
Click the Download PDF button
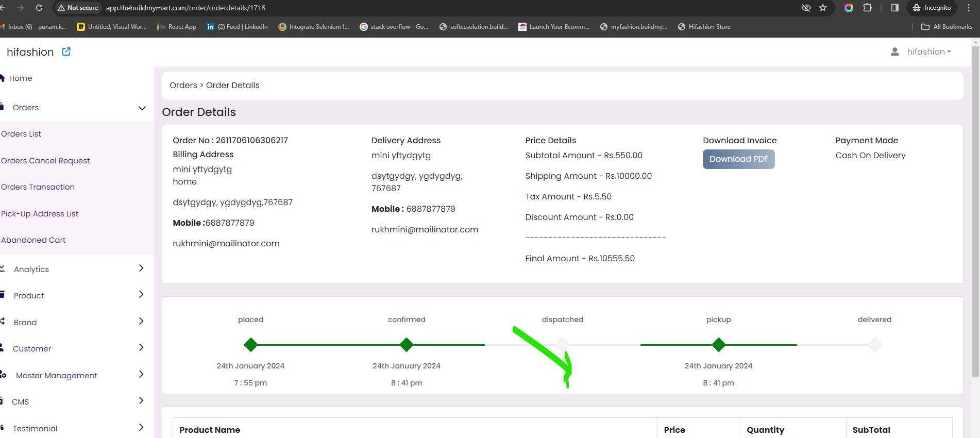pos(738,159)
